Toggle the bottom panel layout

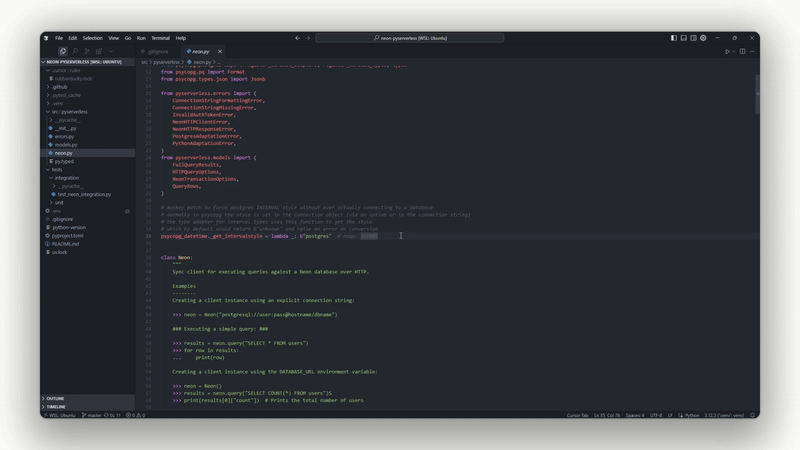tap(684, 38)
